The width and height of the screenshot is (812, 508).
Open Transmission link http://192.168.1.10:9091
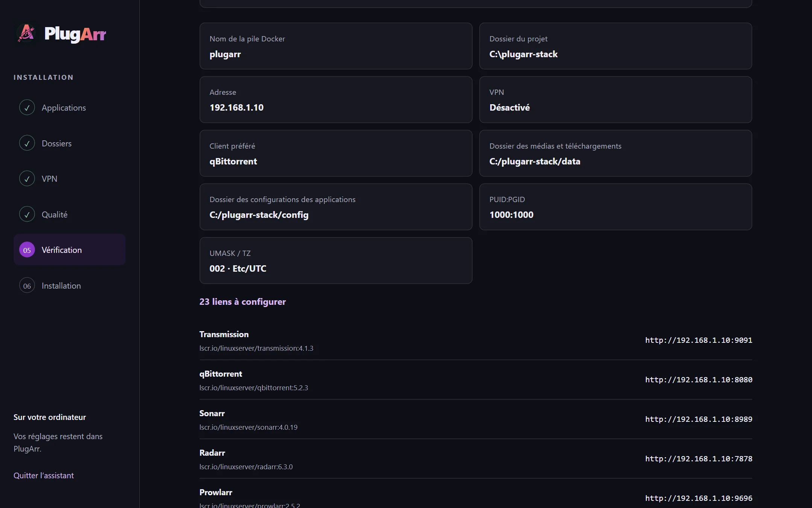coord(699,340)
